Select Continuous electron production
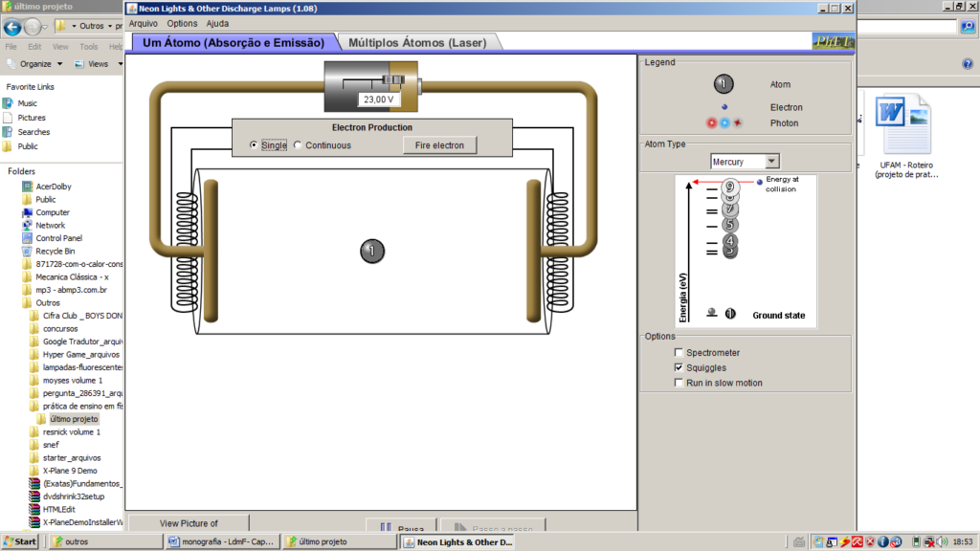The width and height of the screenshot is (980, 551). (x=298, y=145)
